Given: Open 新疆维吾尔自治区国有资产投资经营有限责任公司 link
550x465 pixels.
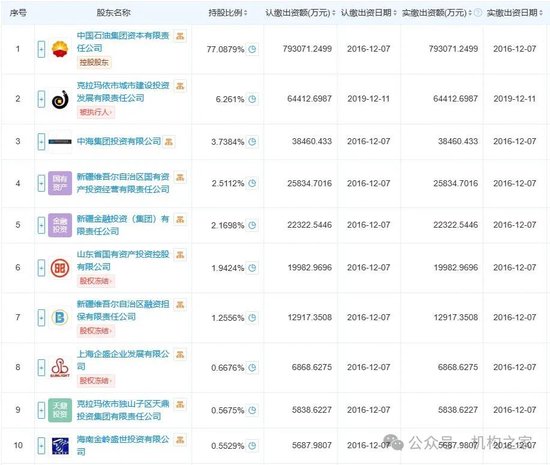Looking at the screenshot, I should coord(123,183).
